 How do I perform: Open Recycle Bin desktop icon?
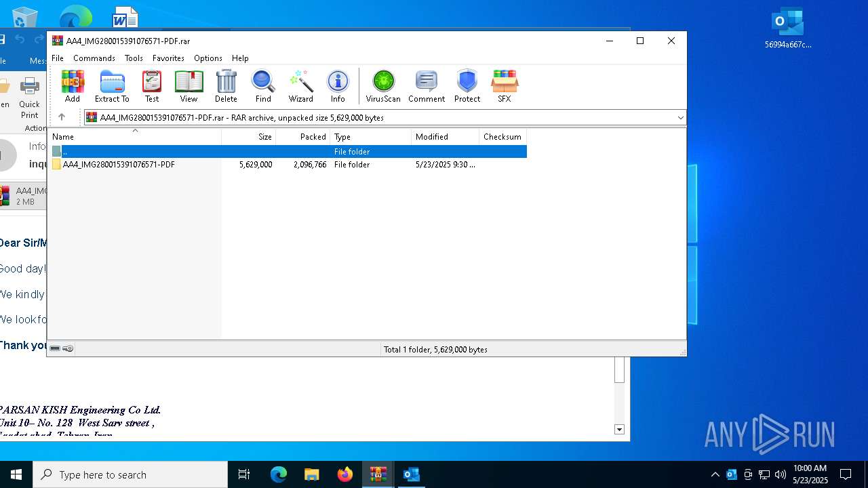25,18
